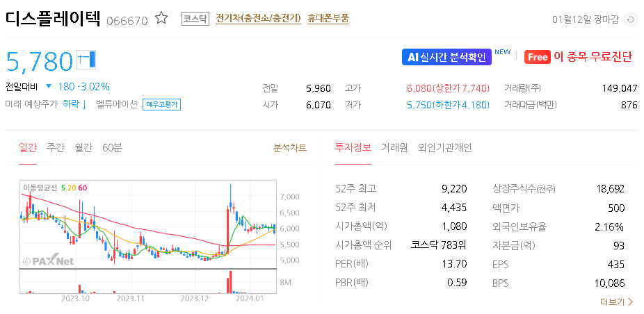
Task: Open 이 종목 무료진단 link
Action: click(593, 57)
